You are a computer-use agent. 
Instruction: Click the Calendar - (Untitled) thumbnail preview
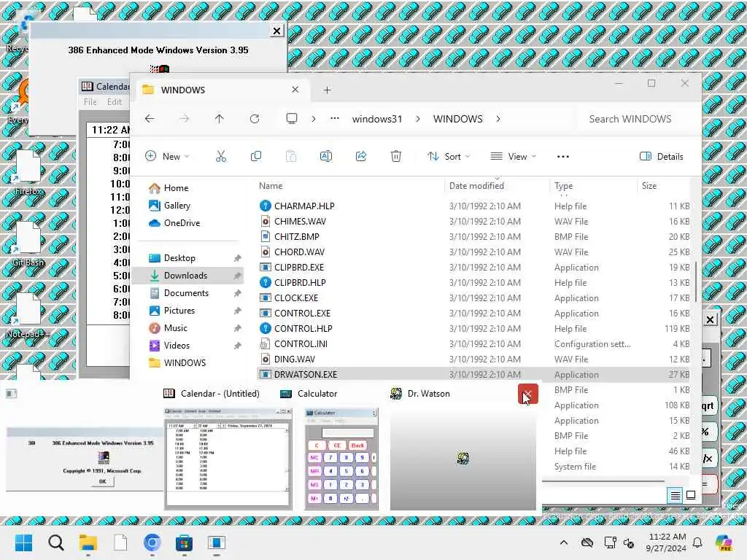click(x=228, y=459)
